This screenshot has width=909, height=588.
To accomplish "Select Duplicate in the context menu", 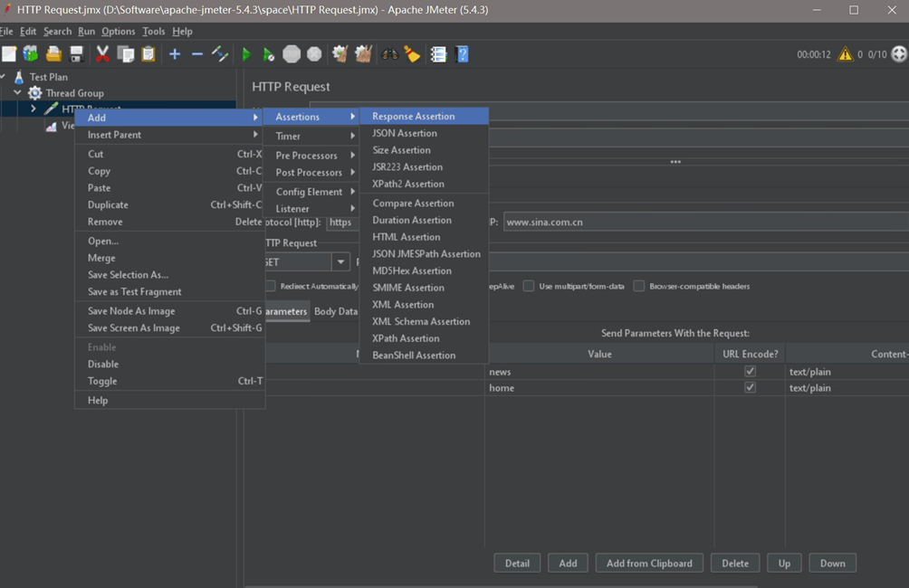I will point(108,205).
